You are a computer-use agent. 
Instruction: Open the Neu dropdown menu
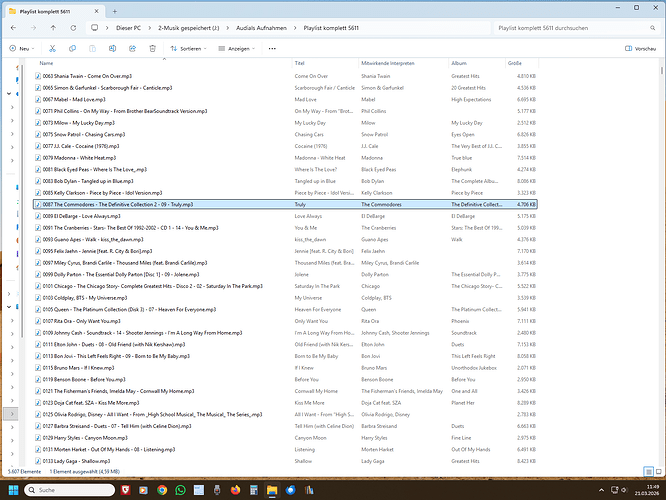(x=22, y=48)
